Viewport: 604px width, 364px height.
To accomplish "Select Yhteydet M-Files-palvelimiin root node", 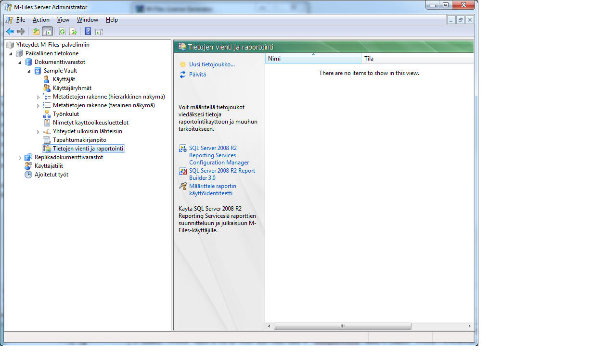I will coord(53,45).
